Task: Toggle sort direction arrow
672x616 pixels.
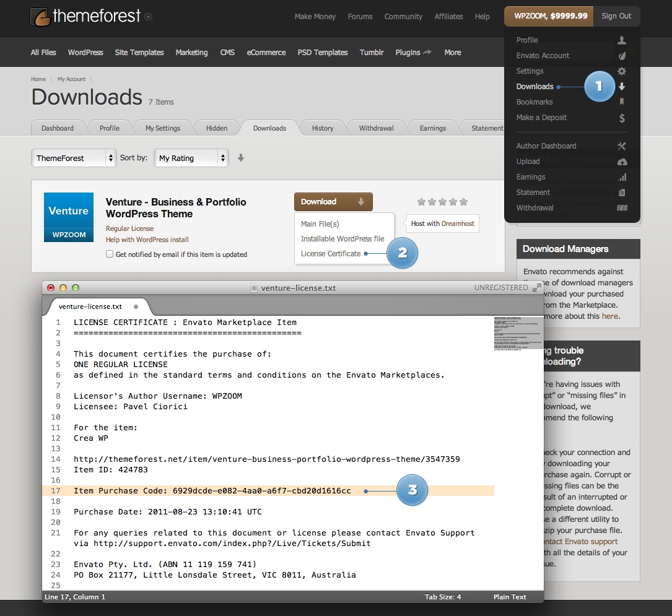Action: click(241, 158)
